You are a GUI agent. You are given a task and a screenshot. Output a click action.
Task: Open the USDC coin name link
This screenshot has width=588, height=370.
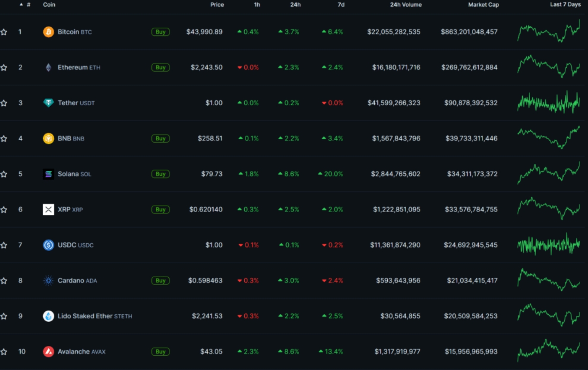pyautogui.click(x=76, y=245)
